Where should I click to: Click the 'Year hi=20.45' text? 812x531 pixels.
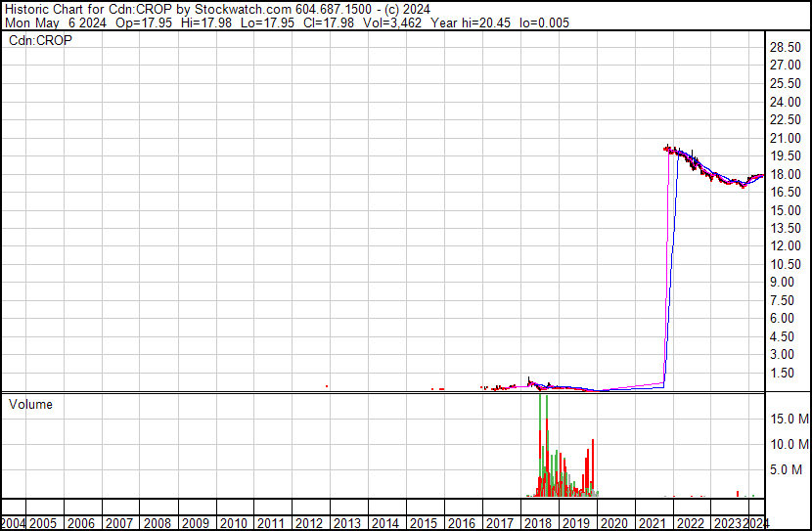pos(471,22)
